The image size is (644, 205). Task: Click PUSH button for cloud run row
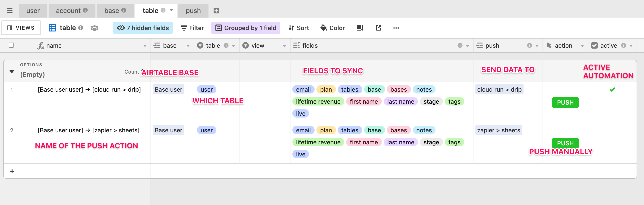click(x=565, y=102)
